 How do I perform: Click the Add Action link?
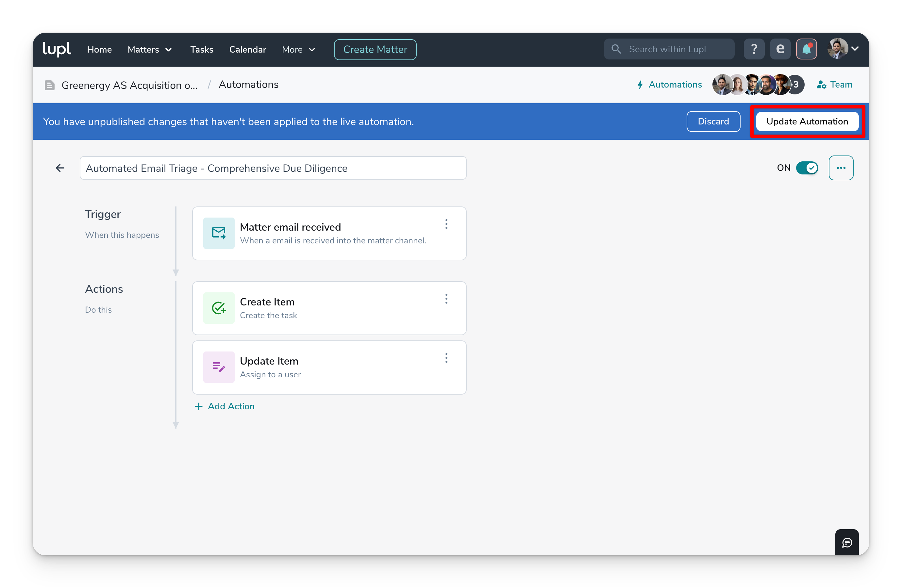point(225,406)
